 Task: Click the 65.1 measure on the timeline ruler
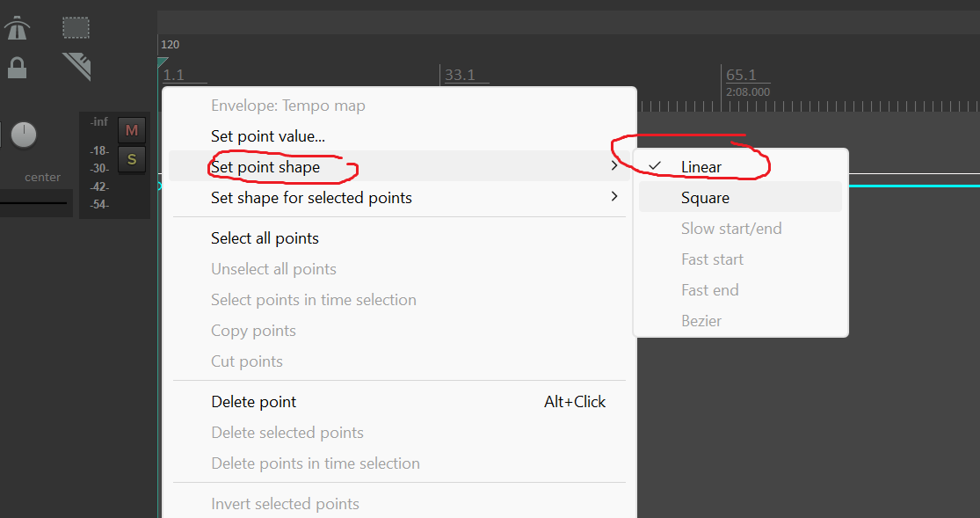pos(742,76)
